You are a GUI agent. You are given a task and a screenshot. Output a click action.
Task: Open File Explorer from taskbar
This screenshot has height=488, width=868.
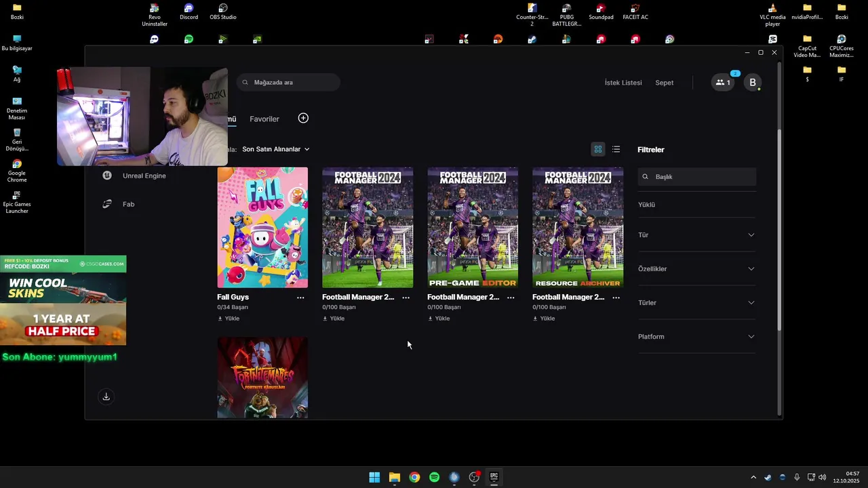[x=395, y=477]
